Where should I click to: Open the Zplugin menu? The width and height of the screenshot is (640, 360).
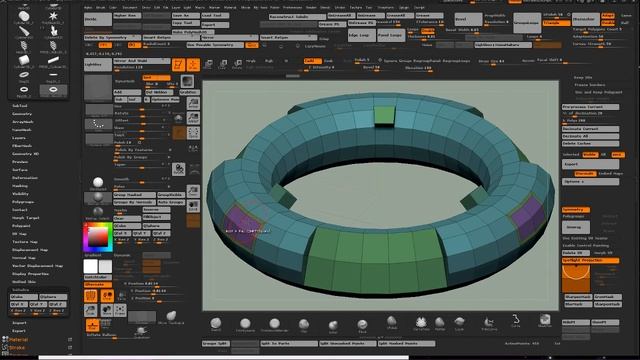(x=403, y=7)
